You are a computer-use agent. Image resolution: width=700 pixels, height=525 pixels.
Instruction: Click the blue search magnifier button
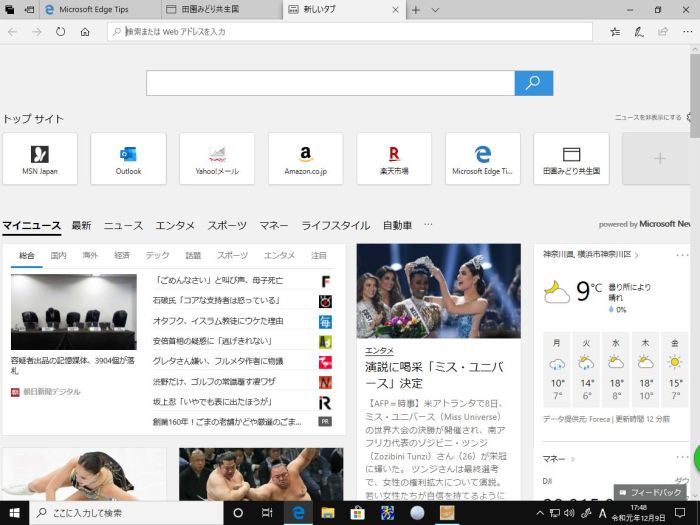click(x=534, y=83)
